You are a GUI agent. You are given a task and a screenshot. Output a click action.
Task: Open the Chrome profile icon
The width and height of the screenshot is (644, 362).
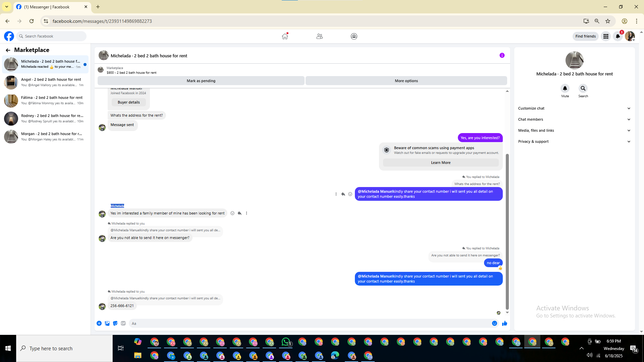(625, 21)
